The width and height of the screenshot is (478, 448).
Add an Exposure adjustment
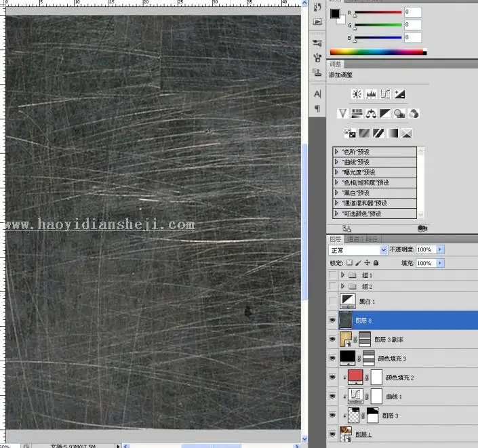coord(399,94)
